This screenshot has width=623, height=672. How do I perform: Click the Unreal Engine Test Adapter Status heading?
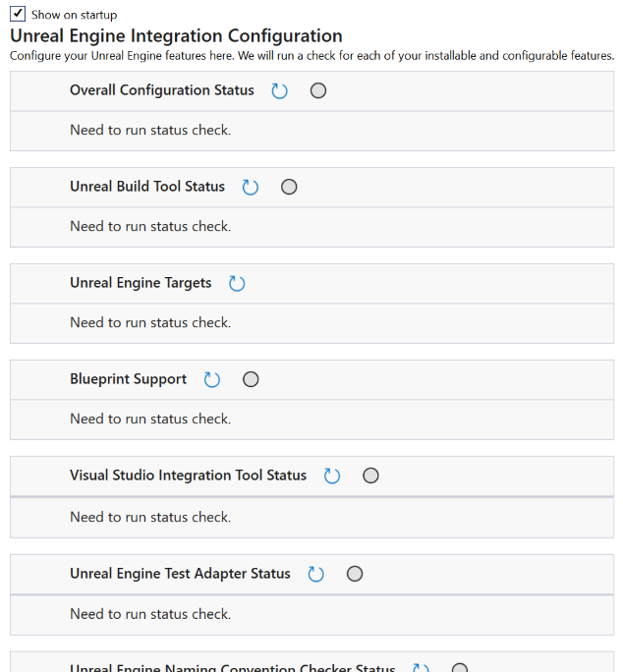[180, 574]
